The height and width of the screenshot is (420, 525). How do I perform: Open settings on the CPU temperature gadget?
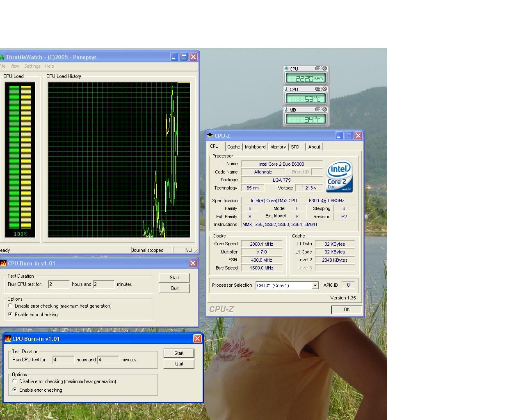318,89
